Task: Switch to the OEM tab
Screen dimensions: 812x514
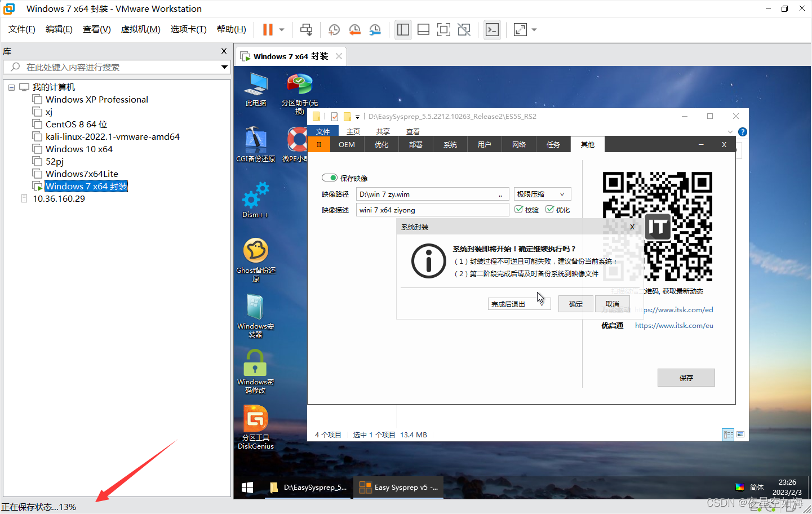Action: [x=347, y=145]
